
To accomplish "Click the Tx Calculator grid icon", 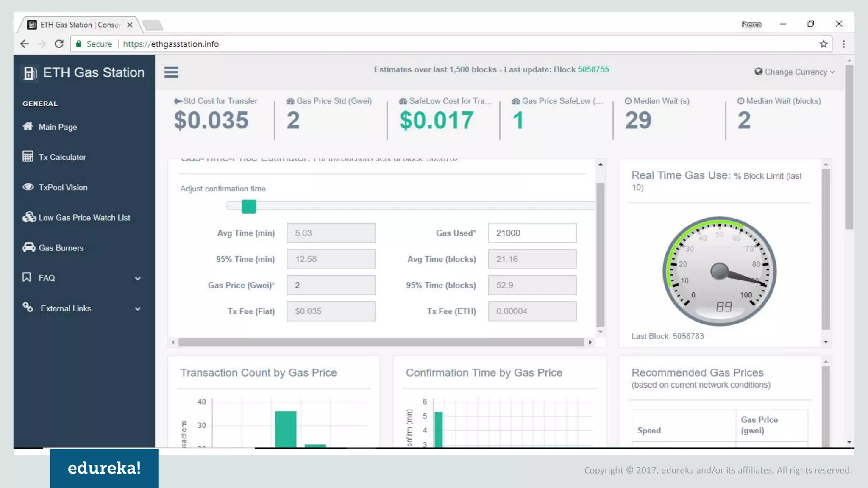I will [x=28, y=157].
